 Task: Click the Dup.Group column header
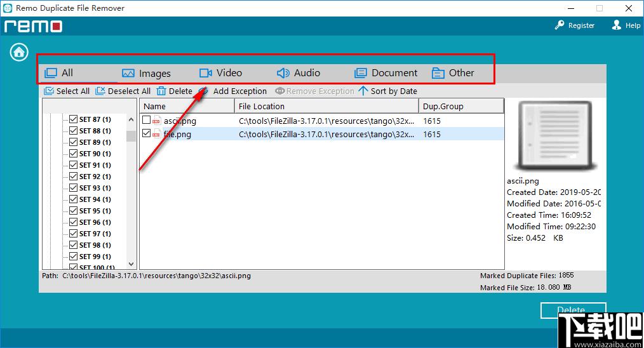pyautogui.click(x=461, y=106)
